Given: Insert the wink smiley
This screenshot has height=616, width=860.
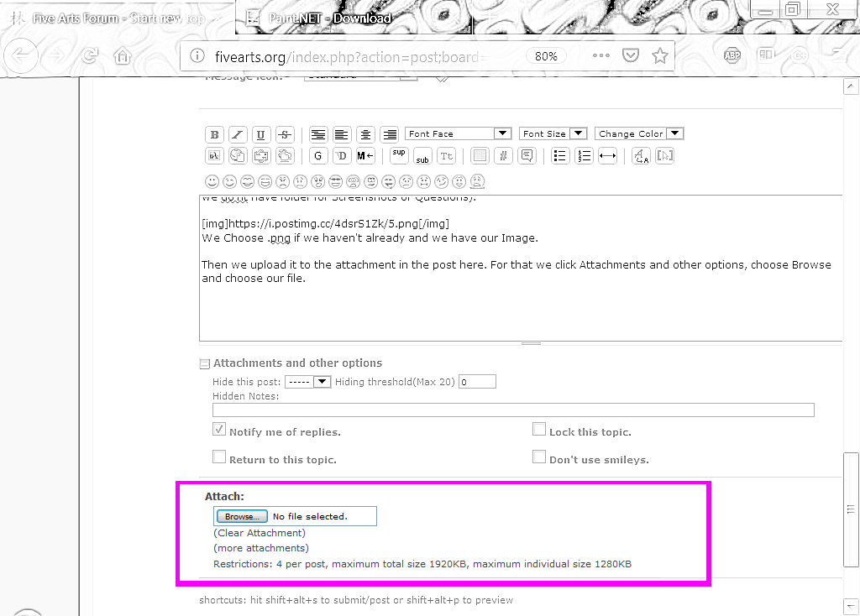Looking at the screenshot, I should (x=229, y=181).
